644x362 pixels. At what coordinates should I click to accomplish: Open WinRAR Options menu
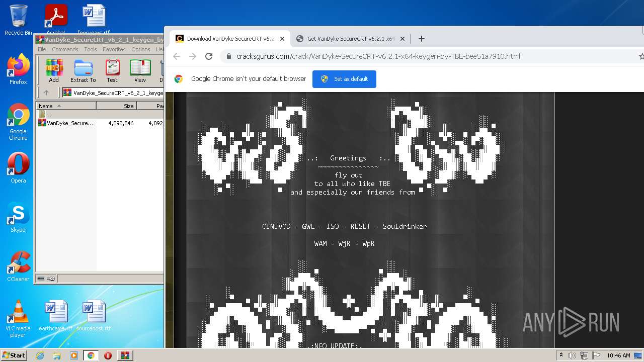point(141,49)
